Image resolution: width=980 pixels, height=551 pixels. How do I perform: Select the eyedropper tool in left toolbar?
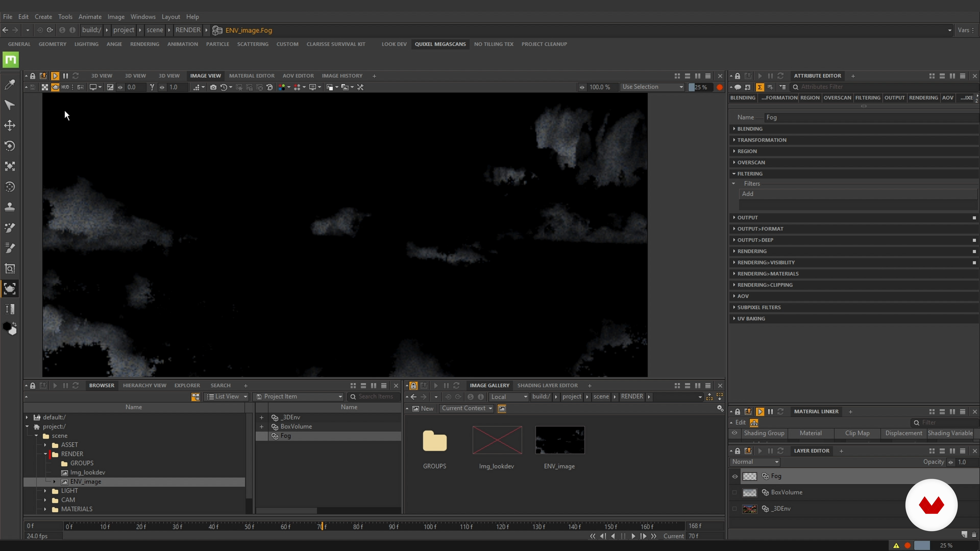click(9, 84)
